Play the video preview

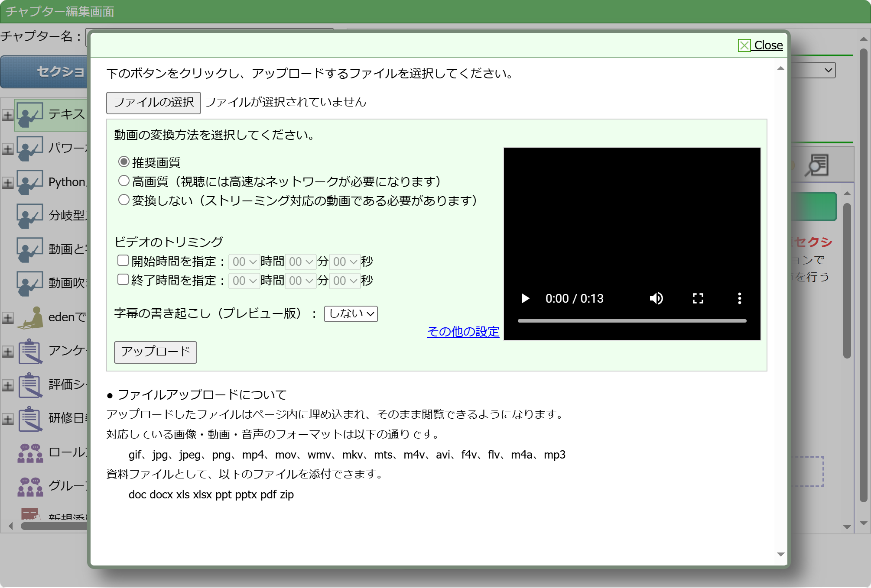point(525,298)
